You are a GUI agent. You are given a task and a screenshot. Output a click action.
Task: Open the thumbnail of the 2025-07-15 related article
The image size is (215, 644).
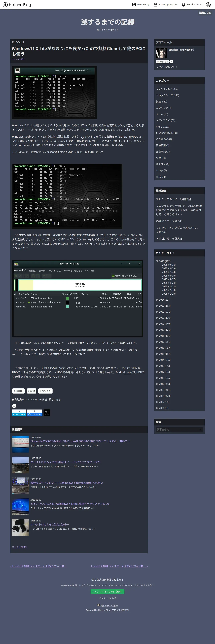tap(21, 465)
